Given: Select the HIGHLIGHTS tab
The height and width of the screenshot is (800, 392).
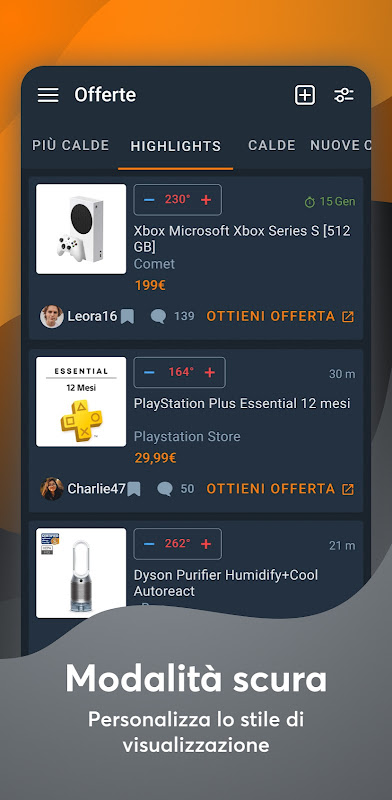Looking at the screenshot, I should (176, 146).
